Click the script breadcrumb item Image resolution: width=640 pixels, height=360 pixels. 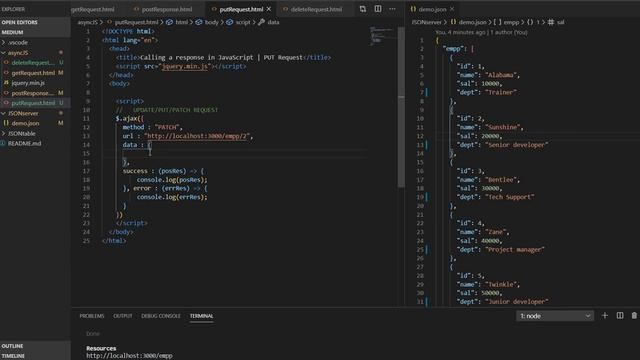coord(243,22)
